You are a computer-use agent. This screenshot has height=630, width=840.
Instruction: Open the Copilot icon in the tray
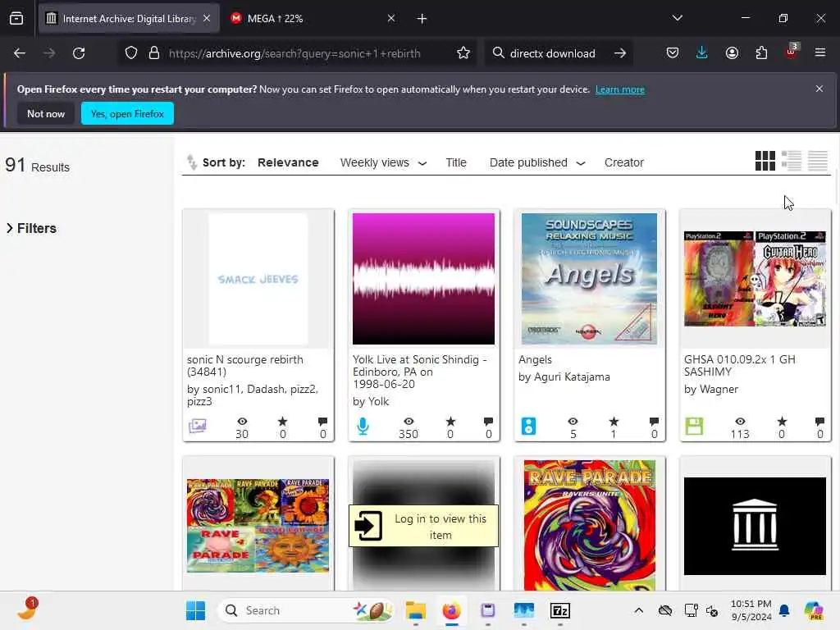[814, 610]
